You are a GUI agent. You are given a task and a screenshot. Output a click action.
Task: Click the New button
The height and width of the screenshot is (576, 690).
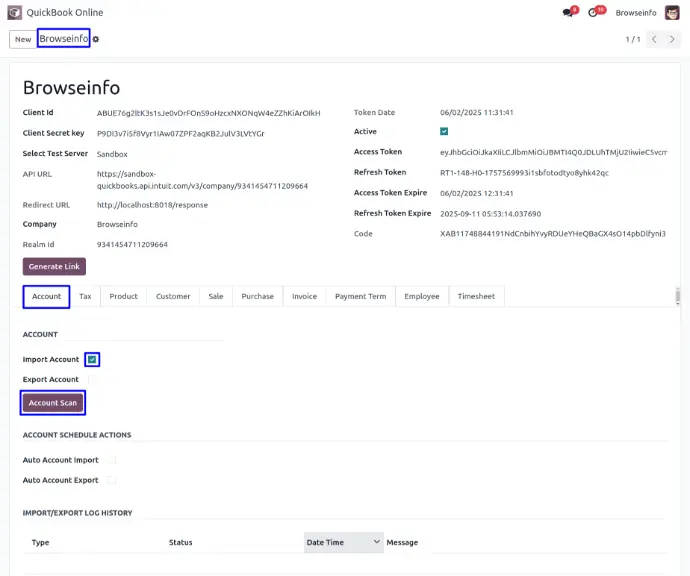tap(23, 39)
